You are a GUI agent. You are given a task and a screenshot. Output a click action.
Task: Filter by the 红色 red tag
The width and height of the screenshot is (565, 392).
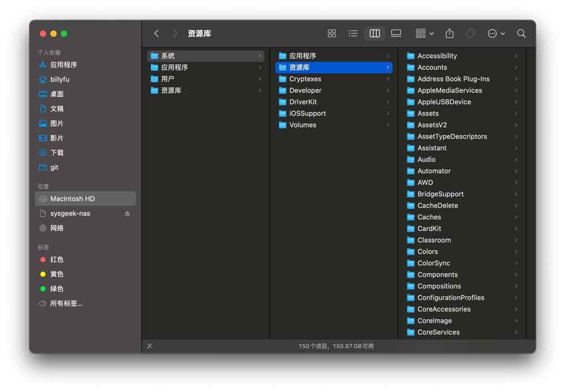point(56,259)
